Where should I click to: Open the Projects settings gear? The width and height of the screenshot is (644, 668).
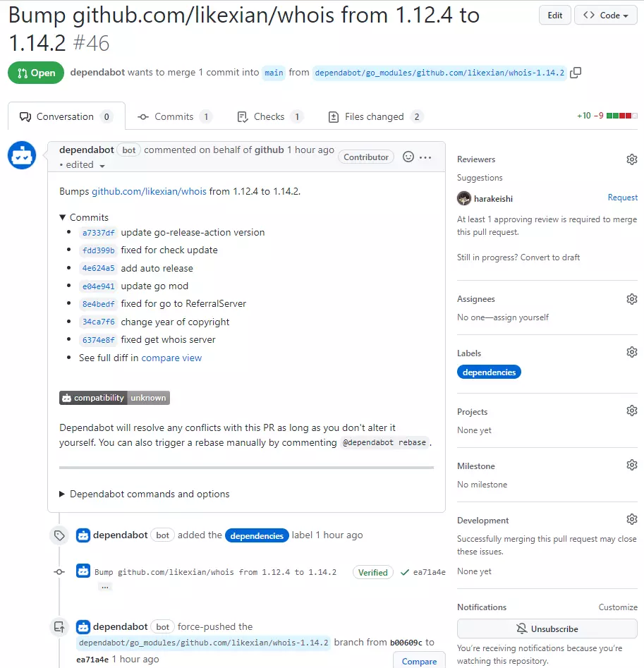[631, 410]
